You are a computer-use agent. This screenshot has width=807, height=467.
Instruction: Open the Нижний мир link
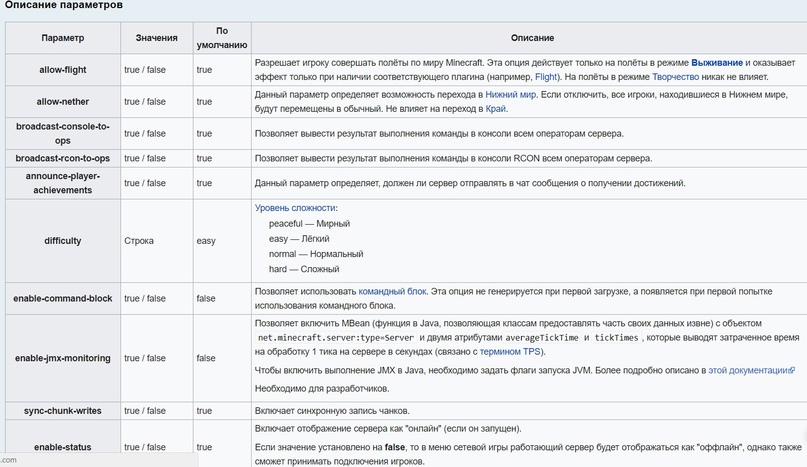511,95
